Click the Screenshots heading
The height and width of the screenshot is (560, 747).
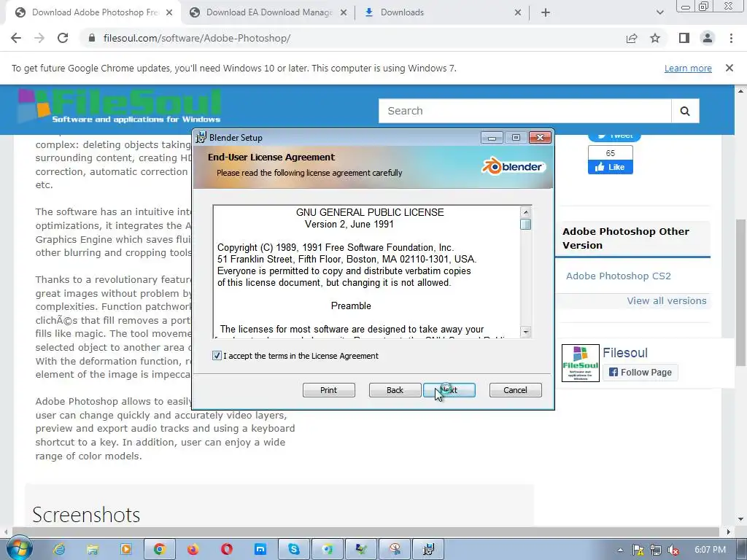pyautogui.click(x=86, y=515)
